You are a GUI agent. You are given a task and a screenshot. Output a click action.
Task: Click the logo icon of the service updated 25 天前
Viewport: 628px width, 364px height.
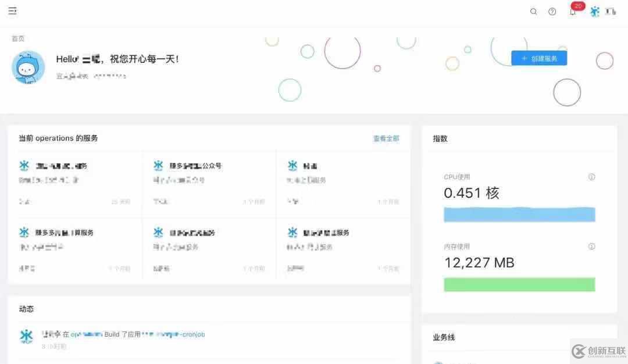click(24, 165)
